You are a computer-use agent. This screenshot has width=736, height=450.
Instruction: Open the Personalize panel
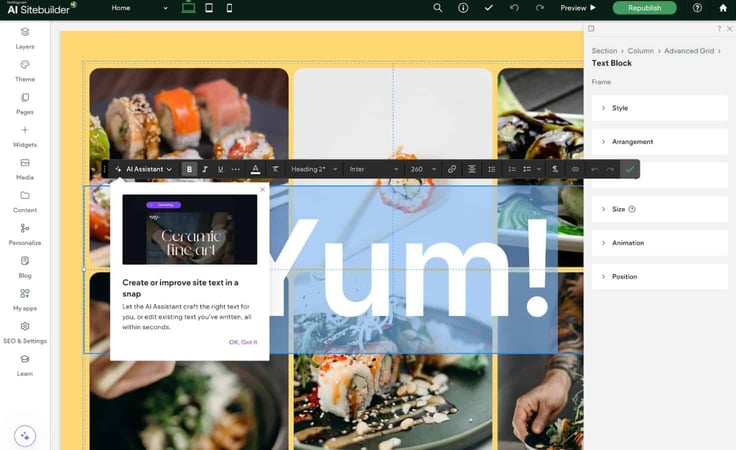pos(25,235)
